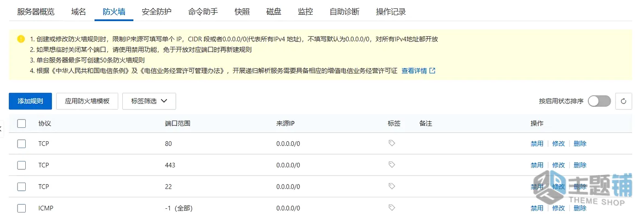This screenshot has height=218, width=644.
Task: Switch to 域名 tab
Action: click(x=79, y=12)
